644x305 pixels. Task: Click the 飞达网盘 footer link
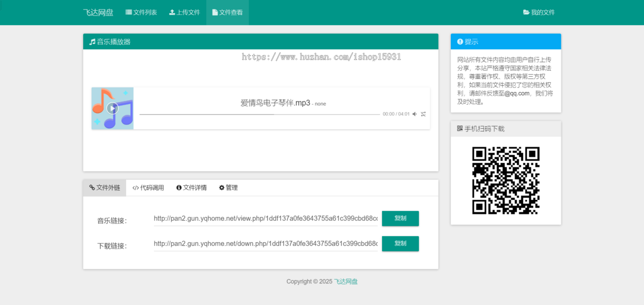pos(346,281)
